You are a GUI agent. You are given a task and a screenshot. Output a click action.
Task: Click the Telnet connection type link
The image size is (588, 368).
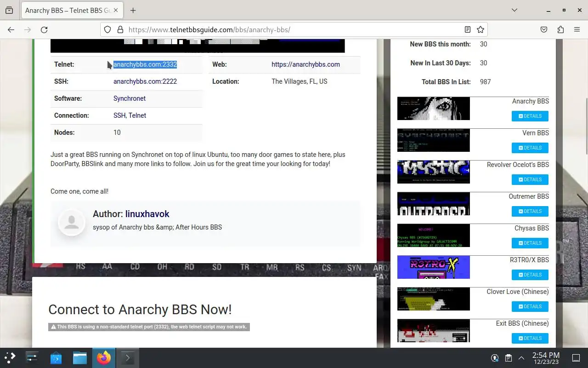(x=137, y=115)
